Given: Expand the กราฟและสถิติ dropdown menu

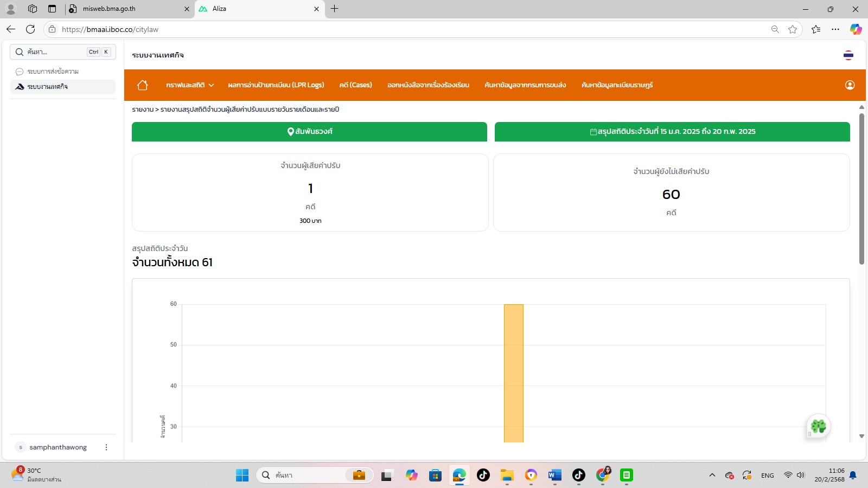Looking at the screenshot, I should pos(190,85).
